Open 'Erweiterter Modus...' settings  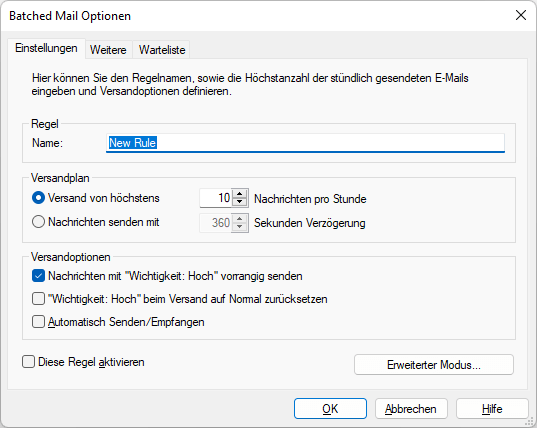[434, 365]
